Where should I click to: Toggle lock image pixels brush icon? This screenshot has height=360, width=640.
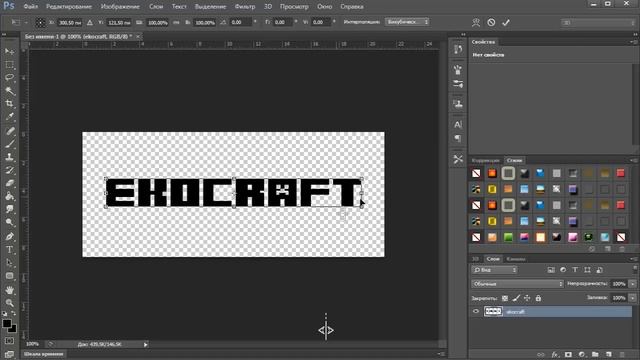pos(516,298)
